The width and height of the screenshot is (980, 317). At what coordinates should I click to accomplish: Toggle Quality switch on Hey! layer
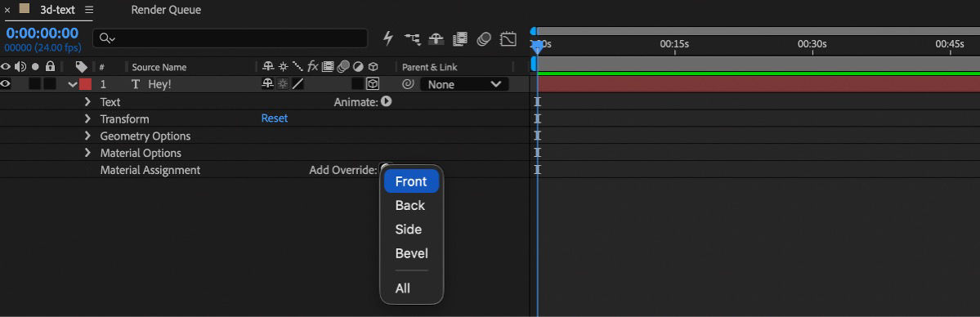298,84
